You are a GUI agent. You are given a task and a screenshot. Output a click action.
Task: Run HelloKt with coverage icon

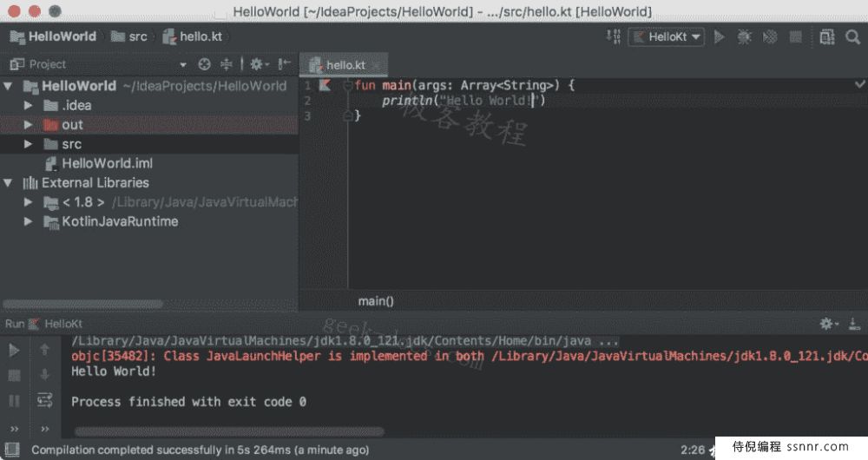click(x=770, y=37)
